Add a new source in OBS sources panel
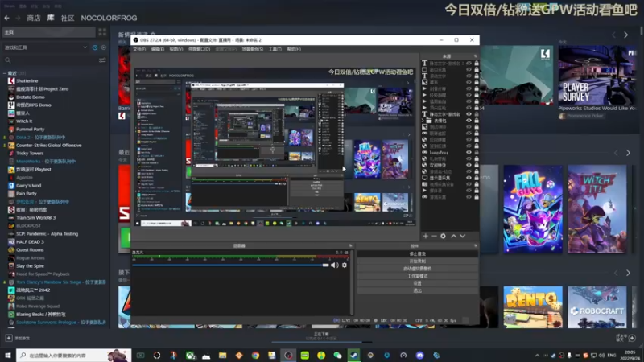This screenshot has height=362, width=644. tap(426, 236)
